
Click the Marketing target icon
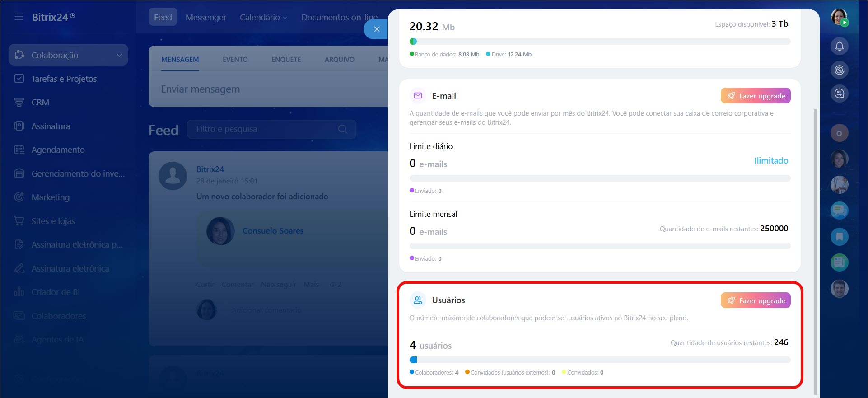tap(19, 197)
